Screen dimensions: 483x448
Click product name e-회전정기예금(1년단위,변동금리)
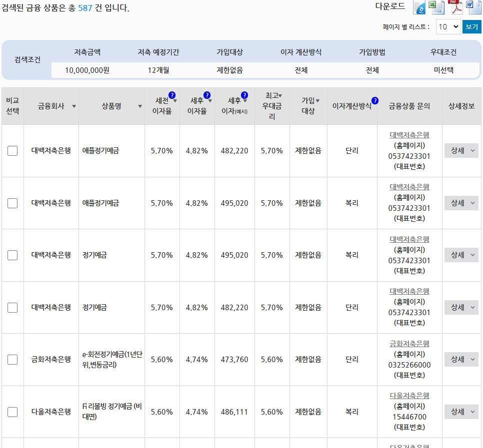click(x=112, y=360)
